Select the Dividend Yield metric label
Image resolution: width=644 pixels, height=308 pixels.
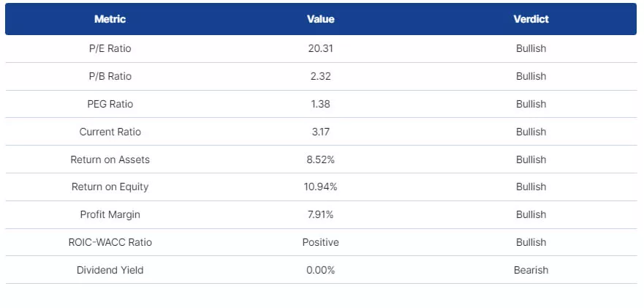[110, 270]
